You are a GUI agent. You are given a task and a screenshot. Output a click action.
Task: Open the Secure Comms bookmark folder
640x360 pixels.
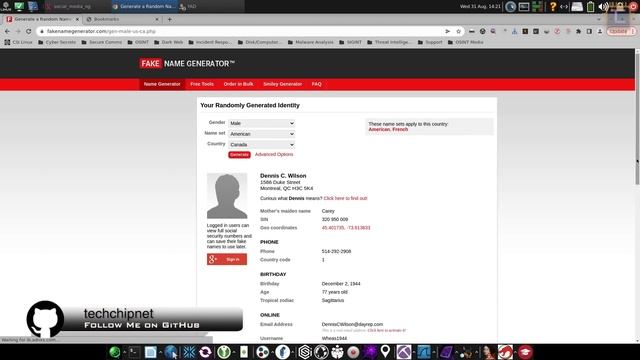102,42
